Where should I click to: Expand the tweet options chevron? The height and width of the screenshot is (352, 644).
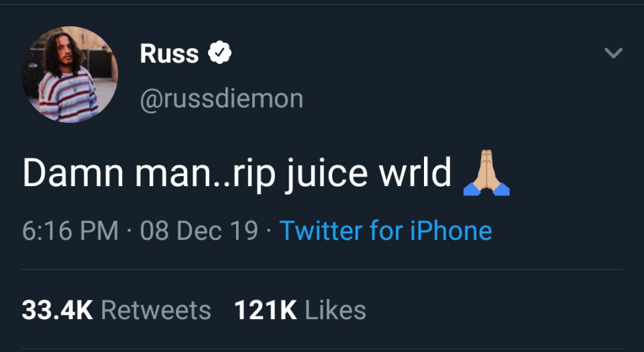click(613, 53)
